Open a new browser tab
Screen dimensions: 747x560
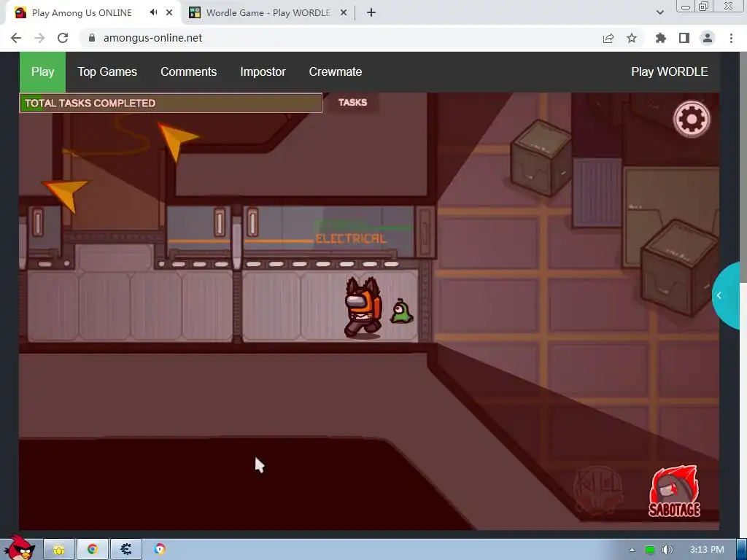tap(371, 13)
